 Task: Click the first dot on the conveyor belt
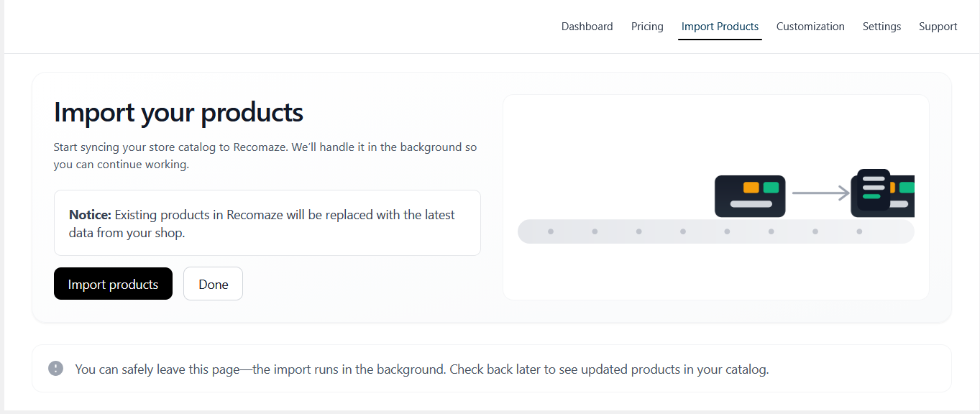pyautogui.click(x=551, y=231)
